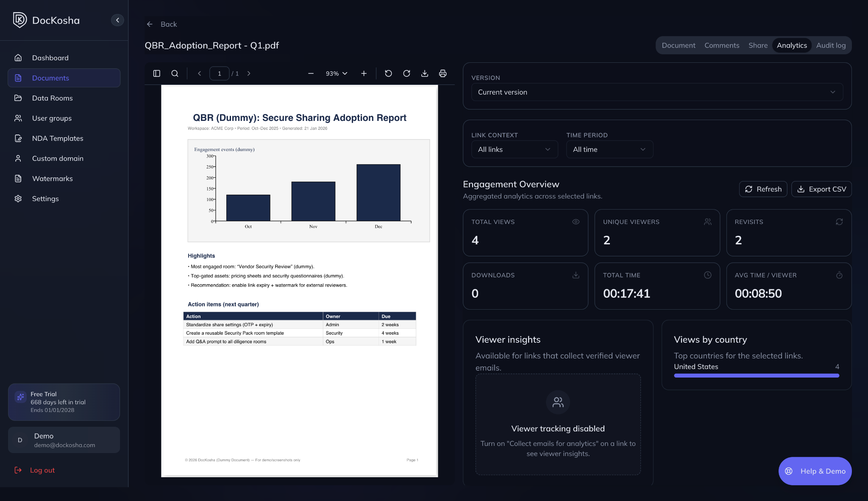Image resolution: width=868 pixels, height=501 pixels.
Task: Click the Export CSV button
Action: tap(821, 189)
